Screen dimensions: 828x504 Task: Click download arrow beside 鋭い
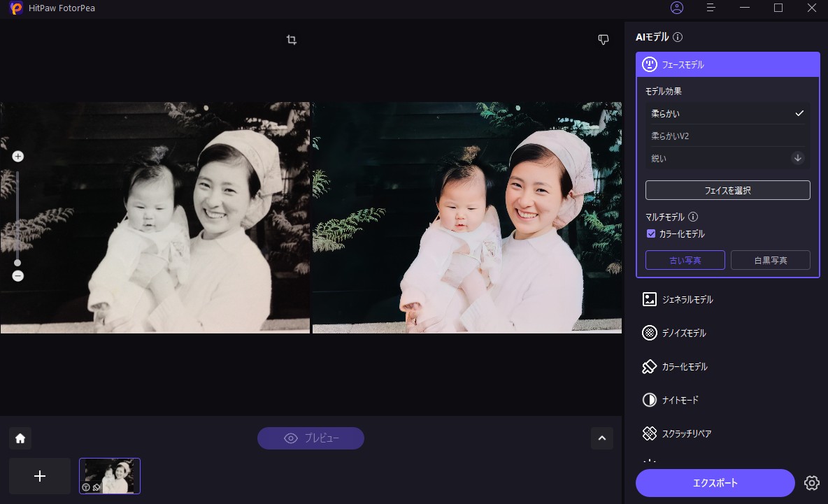tap(797, 158)
